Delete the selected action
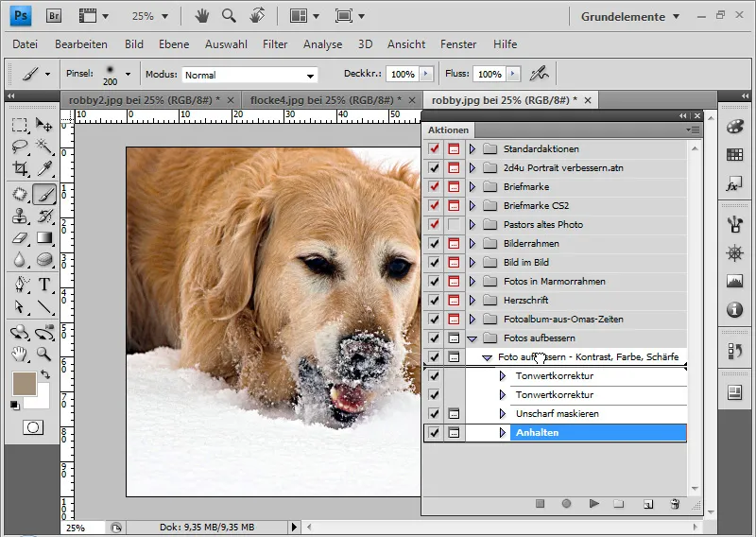The height and width of the screenshot is (537, 756). coord(675,504)
